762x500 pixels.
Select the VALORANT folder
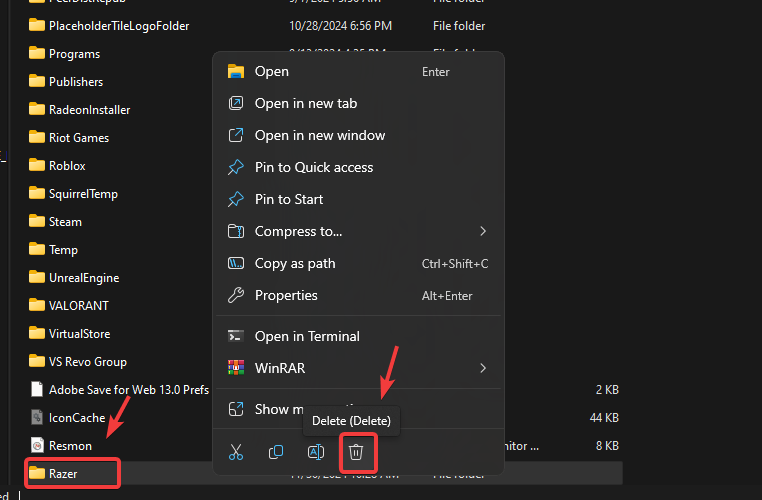(78, 305)
